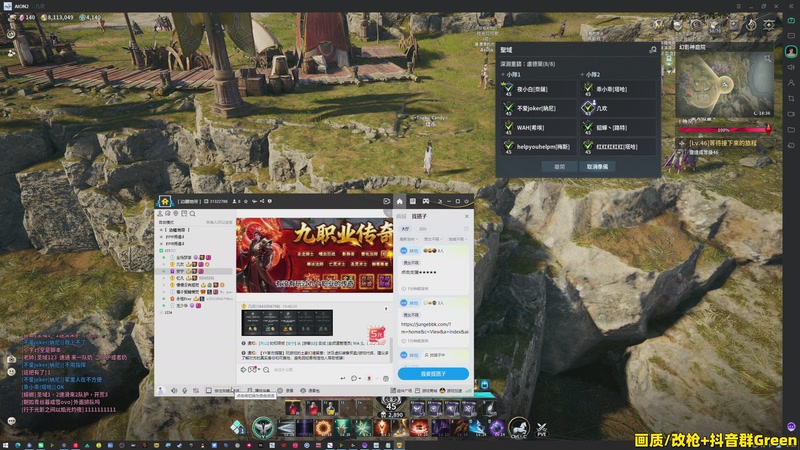Use the yellow potion quick slot

click(330, 408)
